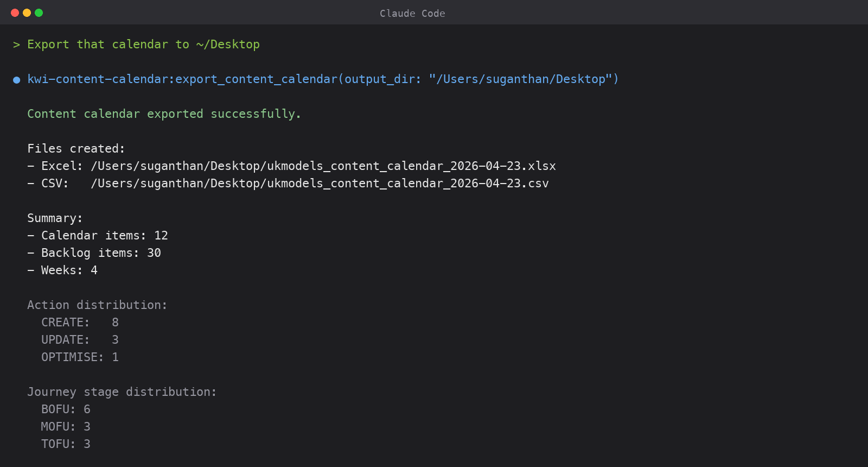868x467 pixels.
Task: Click the 'Files created:' heading
Action: (76, 149)
